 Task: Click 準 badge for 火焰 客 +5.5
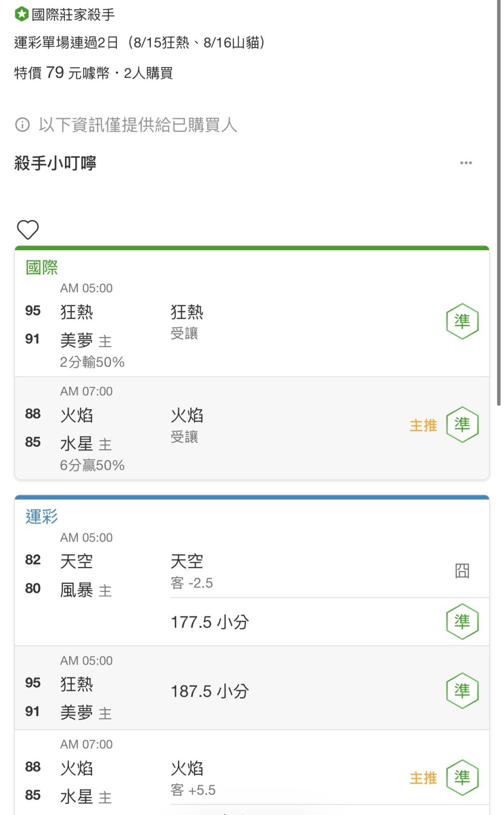[x=462, y=778]
